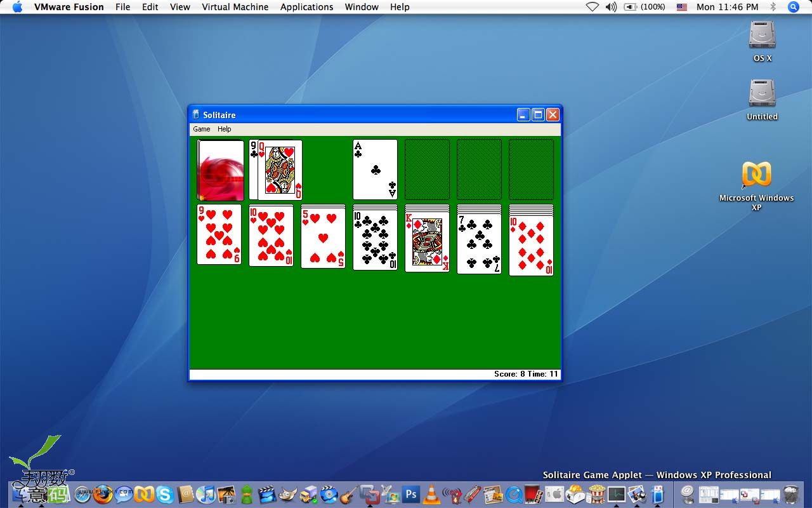Screen dimensions: 812x508
Task: Launch GarageBand from the Dock
Action: [349, 494]
